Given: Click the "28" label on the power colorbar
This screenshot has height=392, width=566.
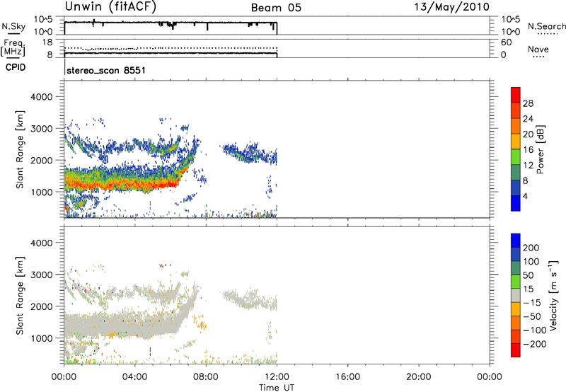Looking at the screenshot, I should point(528,103).
